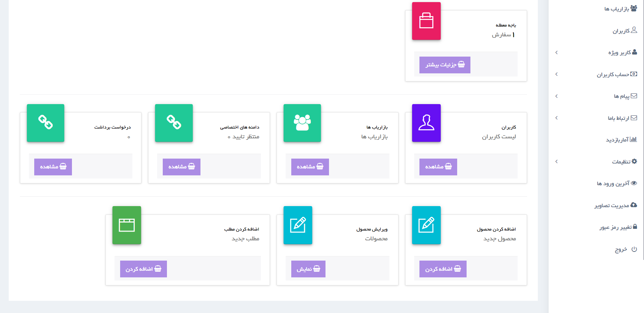Expand the تنظیمات sidebar chevron
Viewport: 644px width, 313px height.
click(556, 161)
